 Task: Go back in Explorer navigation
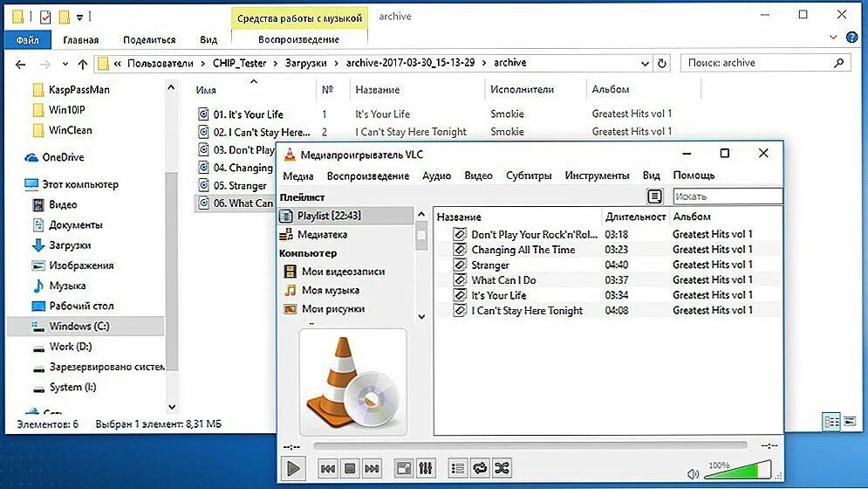(x=20, y=65)
